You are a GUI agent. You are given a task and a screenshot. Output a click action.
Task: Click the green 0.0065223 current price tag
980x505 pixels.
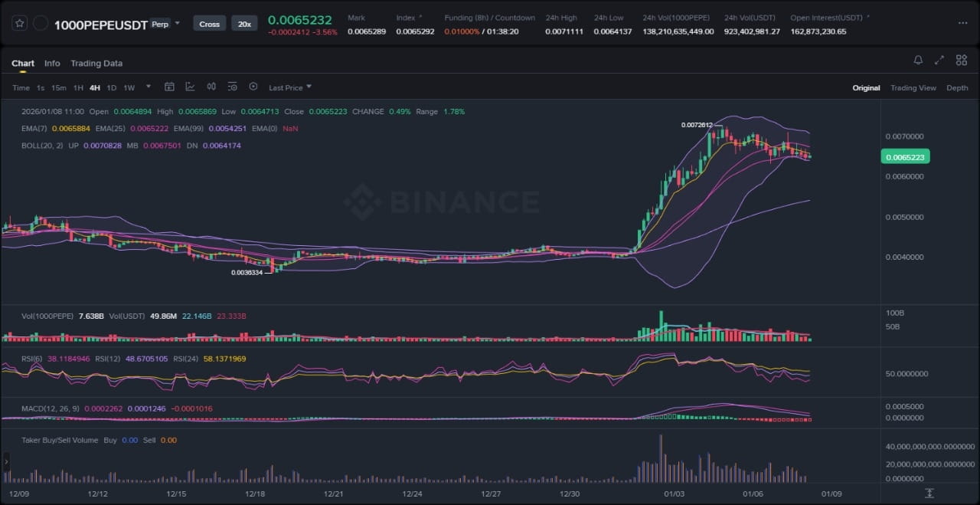(x=905, y=157)
